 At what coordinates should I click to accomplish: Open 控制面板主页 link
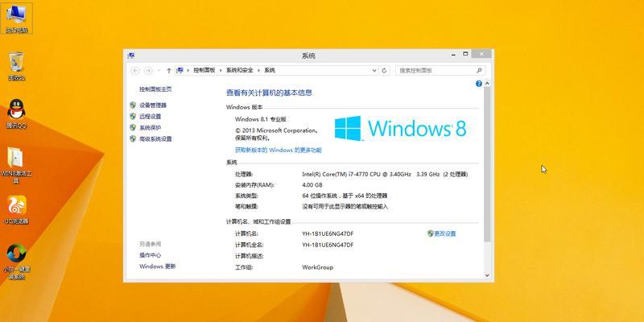pyautogui.click(x=155, y=89)
